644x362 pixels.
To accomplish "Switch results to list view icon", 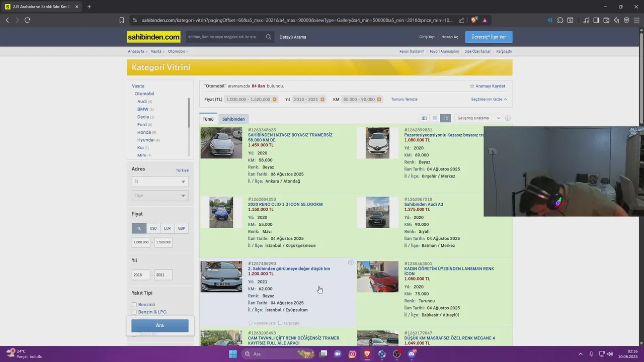I will pos(435,118).
